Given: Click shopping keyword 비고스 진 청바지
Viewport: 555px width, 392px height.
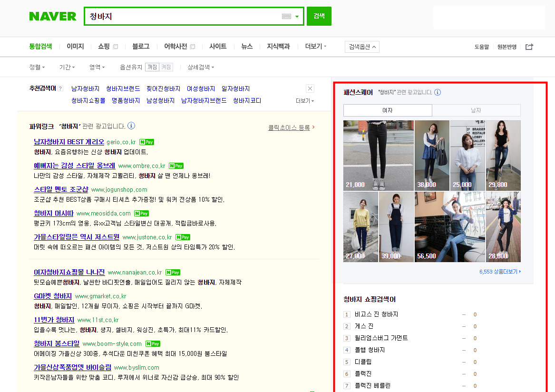Looking at the screenshot, I should point(376,314).
